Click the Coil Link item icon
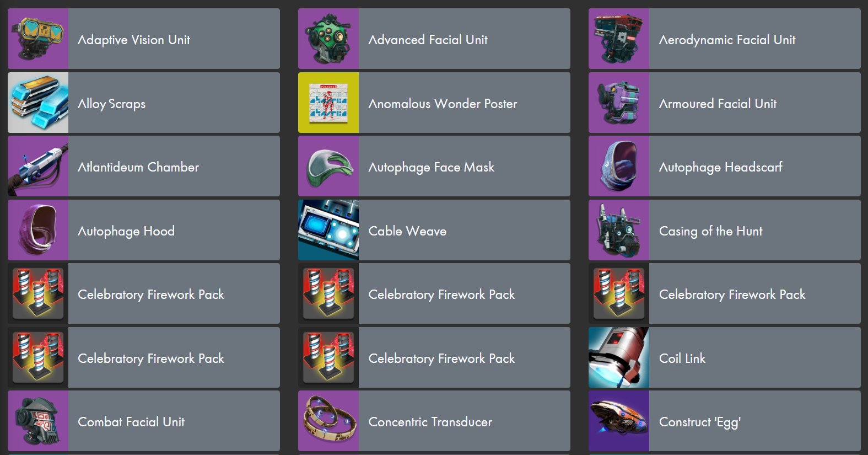Image resolution: width=868 pixels, height=455 pixels. (619, 357)
